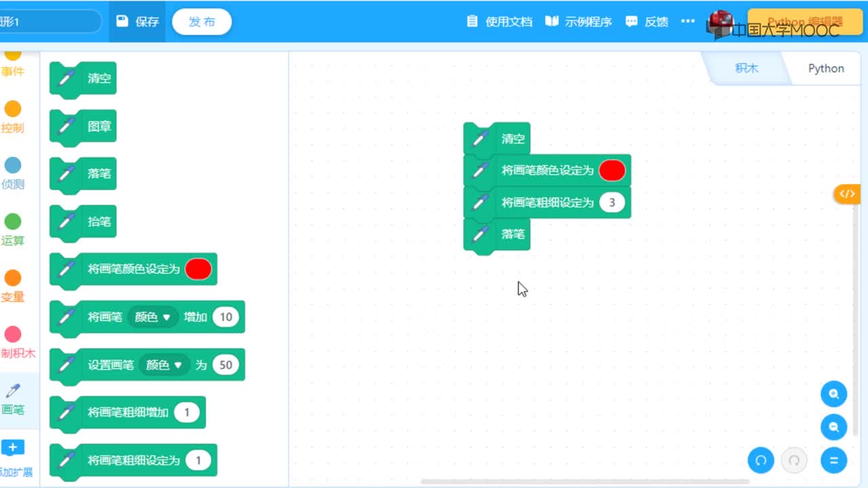Click value 1 in palette 粗细设定为 block
This screenshot has width=868, height=488.
(x=199, y=460)
